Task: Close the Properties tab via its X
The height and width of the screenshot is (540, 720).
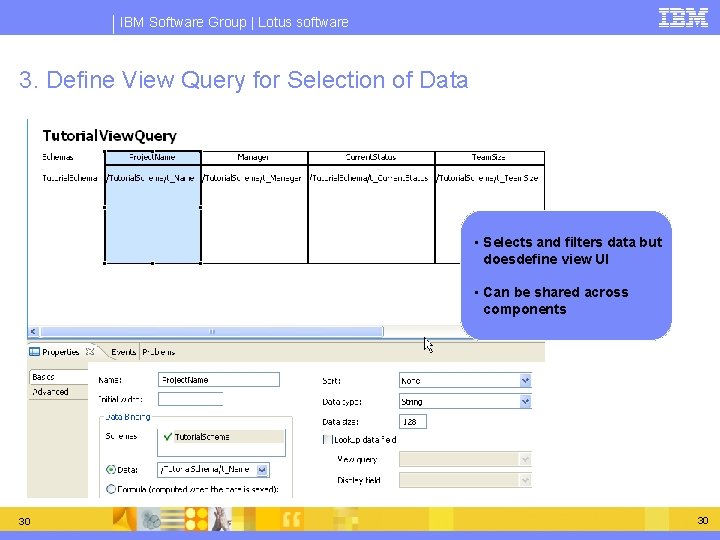Action: tap(90, 352)
